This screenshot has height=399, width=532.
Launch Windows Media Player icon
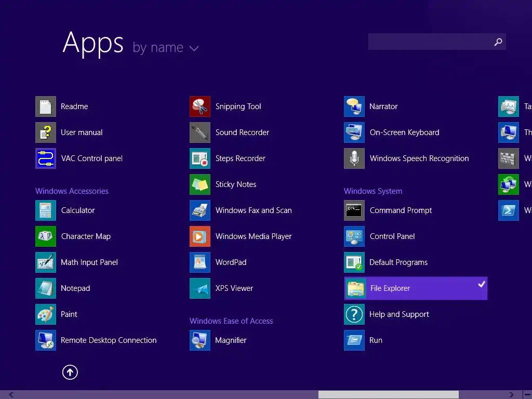(x=200, y=236)
